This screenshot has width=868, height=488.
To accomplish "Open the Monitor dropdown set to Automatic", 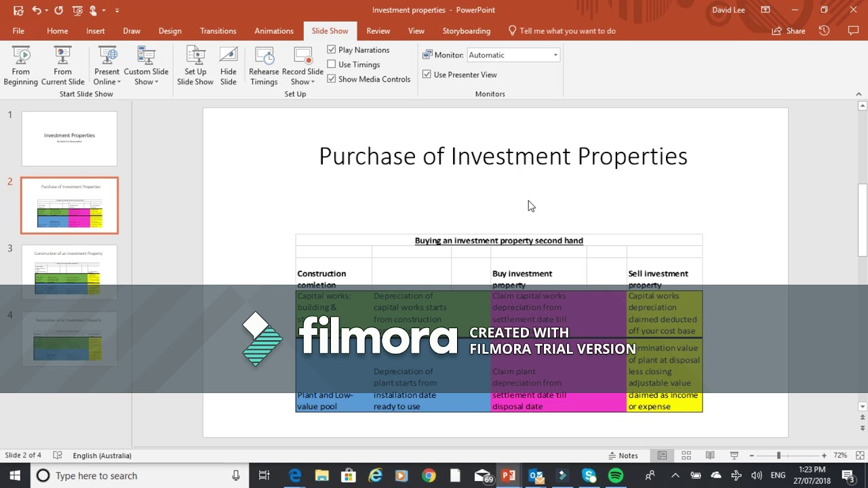I will (x=513, y=55).
